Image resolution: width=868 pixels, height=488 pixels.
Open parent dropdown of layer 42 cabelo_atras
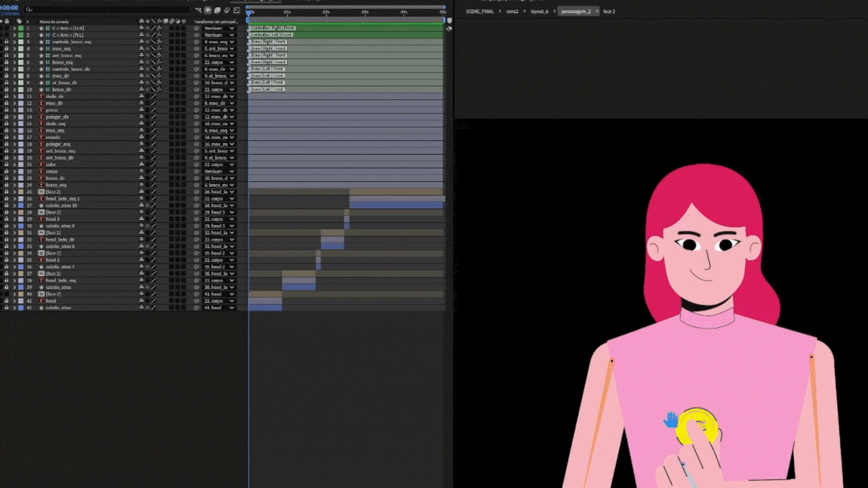219,307
